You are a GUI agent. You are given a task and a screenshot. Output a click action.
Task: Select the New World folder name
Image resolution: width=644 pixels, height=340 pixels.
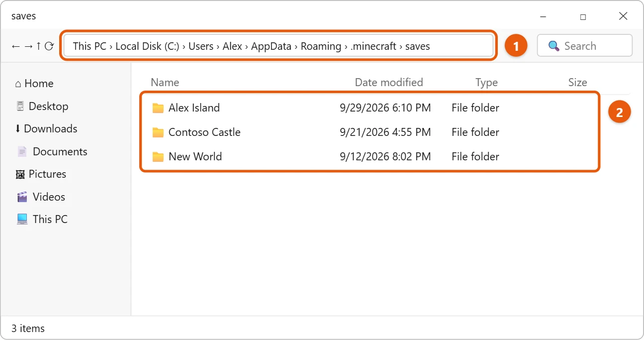click(x=195, y=157)
